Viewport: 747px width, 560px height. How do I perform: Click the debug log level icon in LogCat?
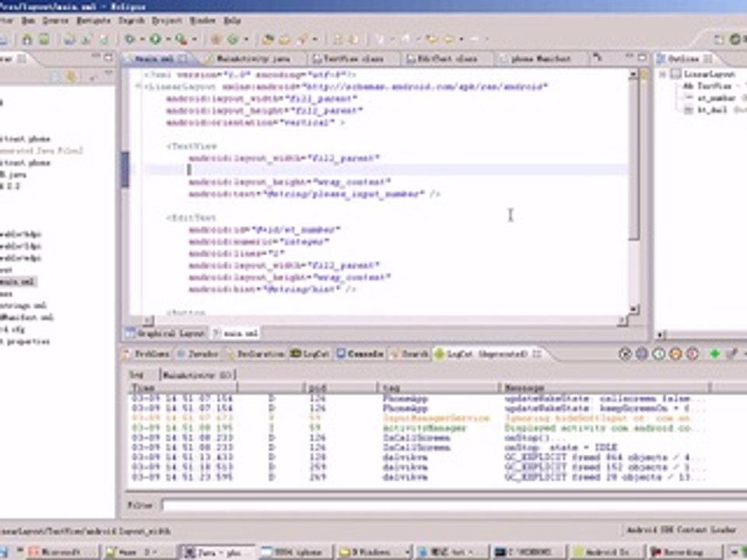pos(642,354)
